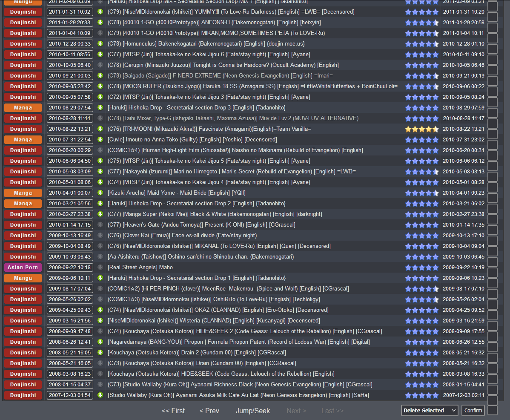Click the disabled Next > link
Screen dimensions: 510x420
click(296, 411)
